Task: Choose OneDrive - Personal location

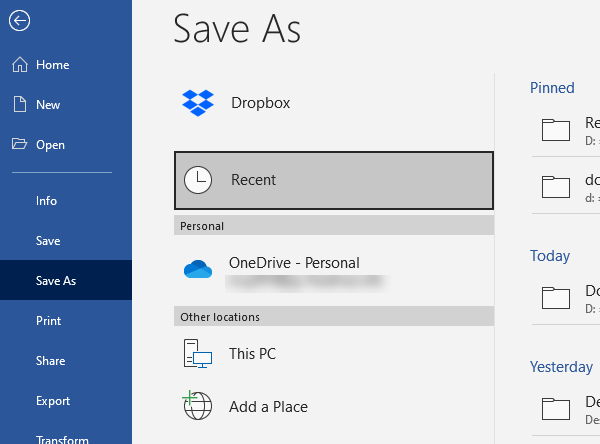Action: (334, 269)
